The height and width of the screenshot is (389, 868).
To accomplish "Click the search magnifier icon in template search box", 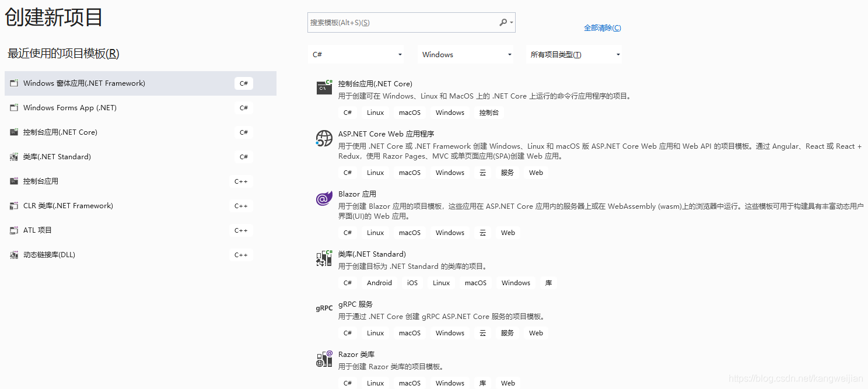I will point(503,22).
